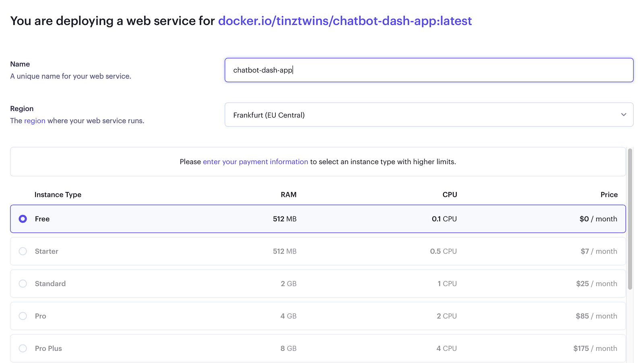Screen dimensions: 644x363
Task: Focus the Name input field
Action: click(x=429, y=70)
